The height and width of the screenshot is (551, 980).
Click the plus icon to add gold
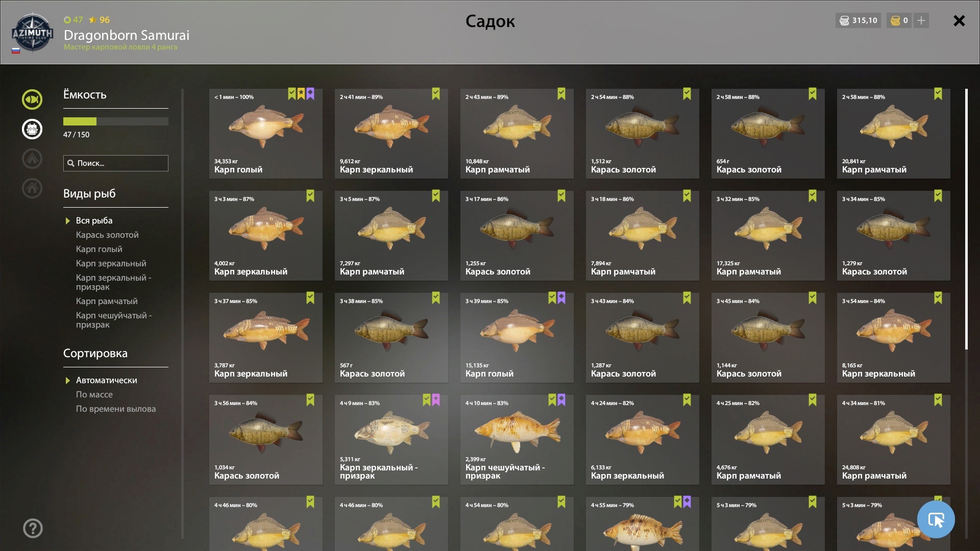pyautogui.click(x=921, y=20)
